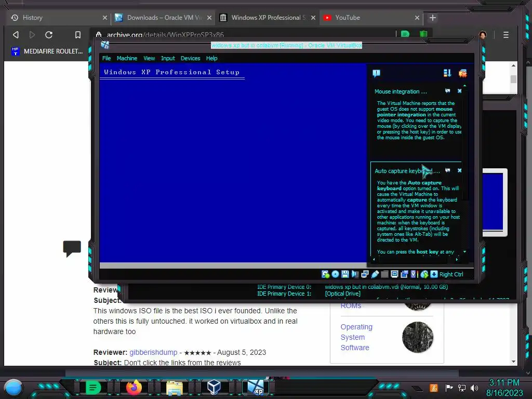This screenshot has height=399, width=532.
Task: Open File Explorer from the taskbar
Action: click(175, 388)
